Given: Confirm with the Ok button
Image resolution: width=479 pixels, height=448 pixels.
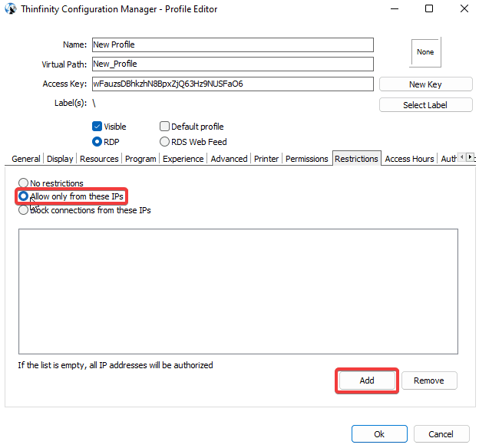Looking at the screenshot, I should [379, 434].
